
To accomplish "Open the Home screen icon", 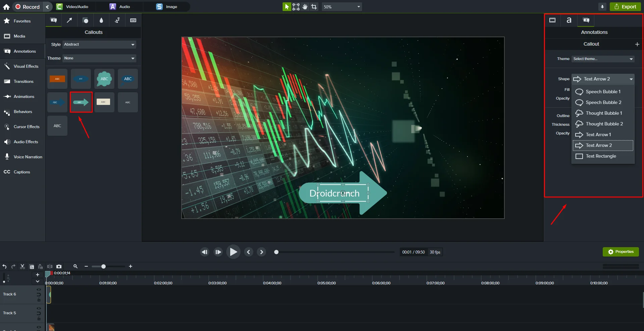I will pos(6,7).
